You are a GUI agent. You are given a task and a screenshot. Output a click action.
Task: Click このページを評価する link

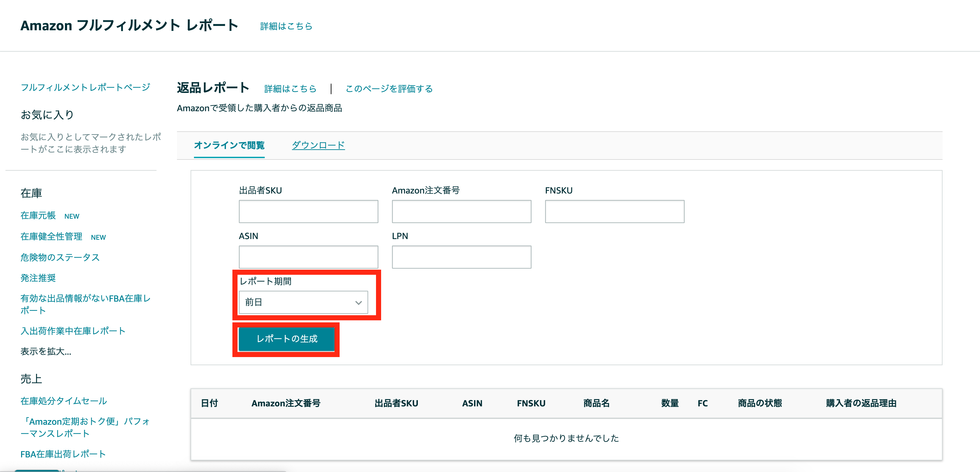(x=389, y=89)
